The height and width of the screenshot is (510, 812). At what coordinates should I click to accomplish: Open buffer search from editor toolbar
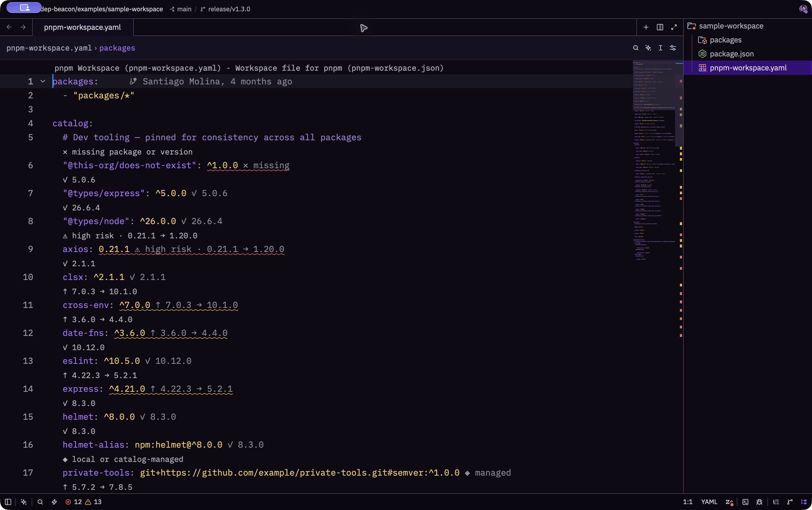[x=636, y=48]
